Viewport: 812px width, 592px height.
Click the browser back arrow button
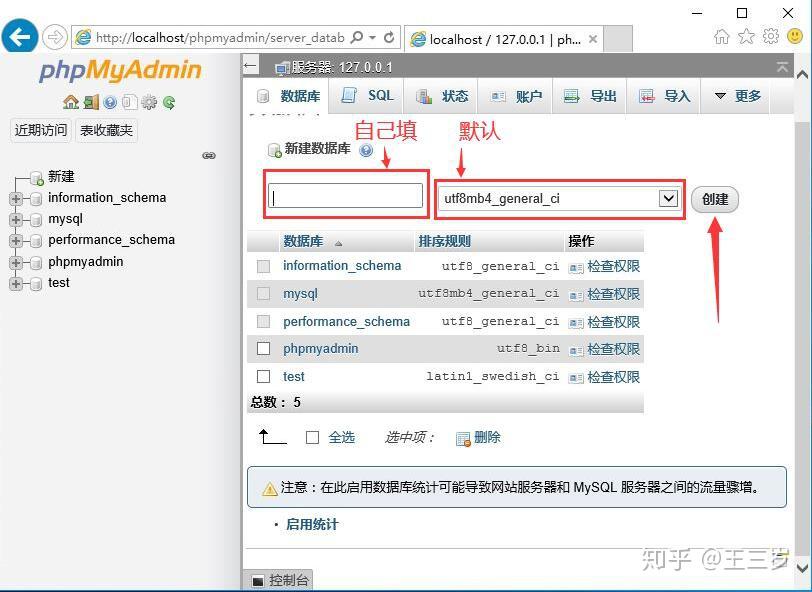(20, 37)
